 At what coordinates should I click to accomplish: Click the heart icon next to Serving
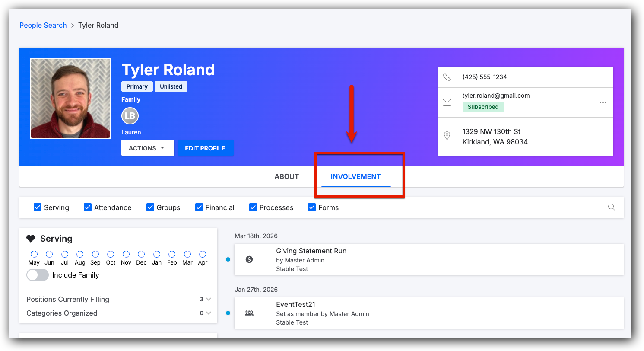[x=31, y=239]
